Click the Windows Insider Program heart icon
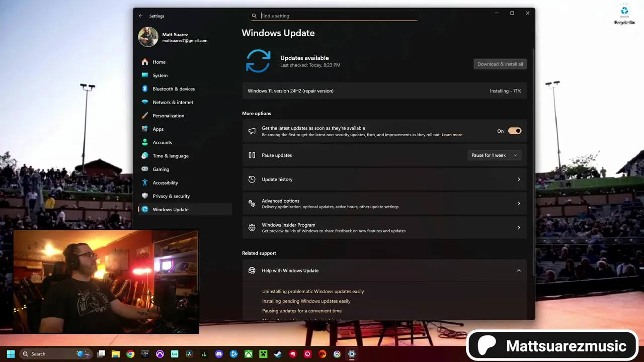Viewport: 644px width, 362px height. [x=252, y=228]
